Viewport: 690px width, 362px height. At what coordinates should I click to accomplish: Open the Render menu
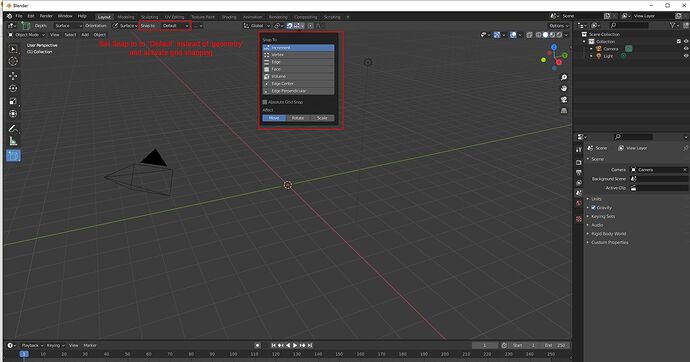(x=46, y=16)
